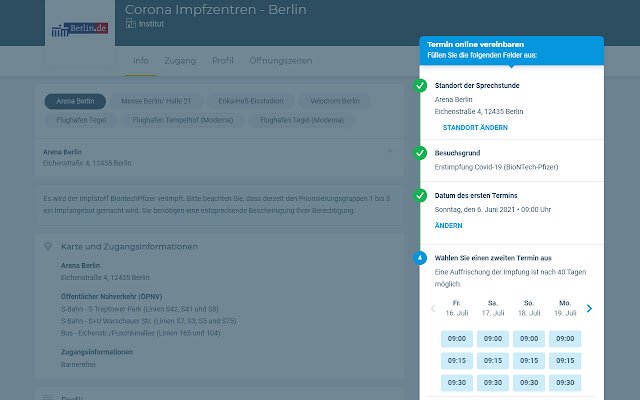
Task: Open the Info tab
Action: 140,60
